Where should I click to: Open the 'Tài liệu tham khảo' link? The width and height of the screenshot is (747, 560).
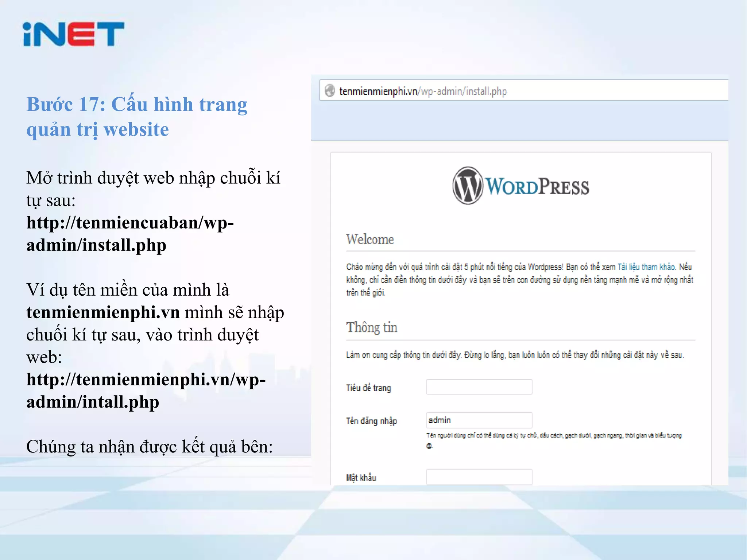click(646, 267)
